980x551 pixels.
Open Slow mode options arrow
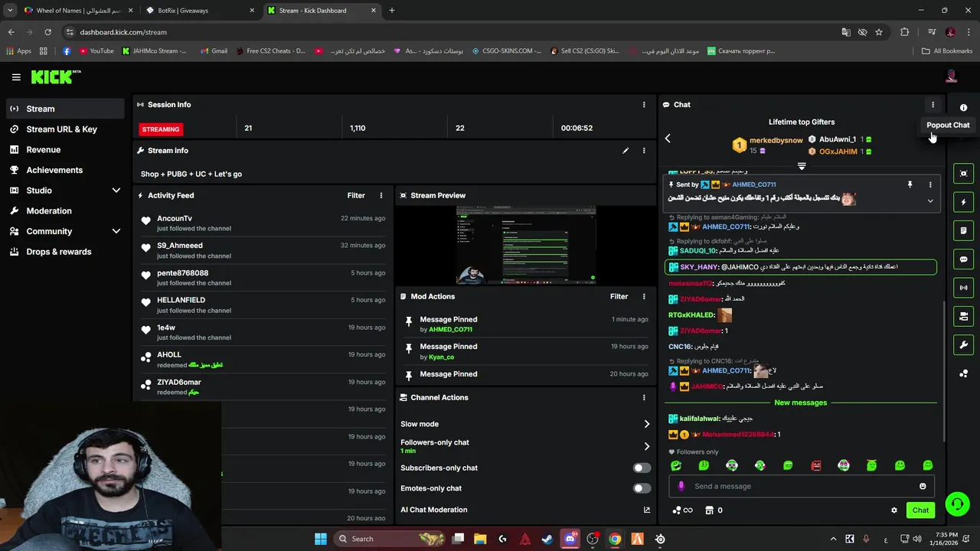(x=646, y=424)
